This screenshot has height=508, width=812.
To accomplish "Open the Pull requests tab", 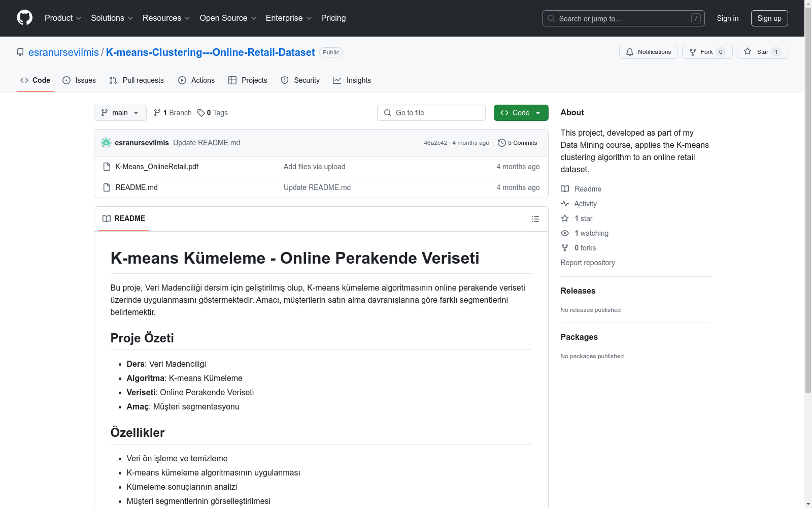I will click(x=137, y=80).
